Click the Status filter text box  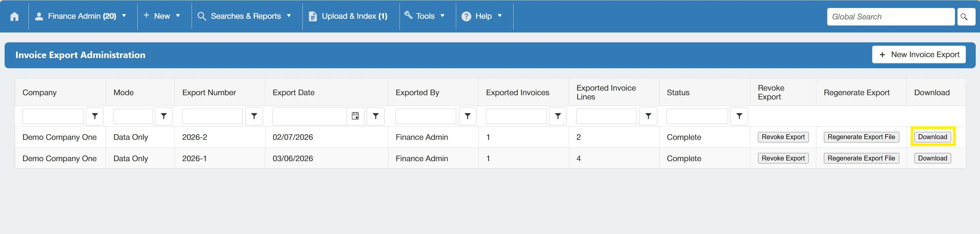(697, 117)
